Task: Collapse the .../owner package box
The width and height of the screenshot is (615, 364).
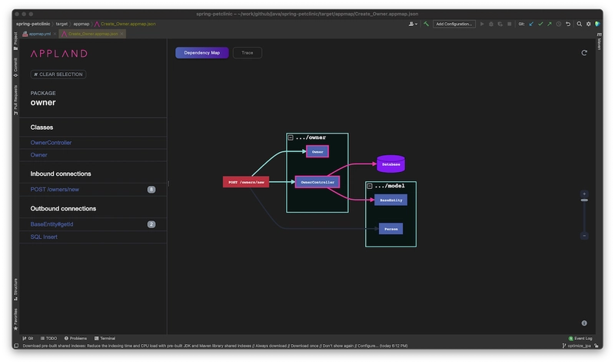Action: point(291,137)
